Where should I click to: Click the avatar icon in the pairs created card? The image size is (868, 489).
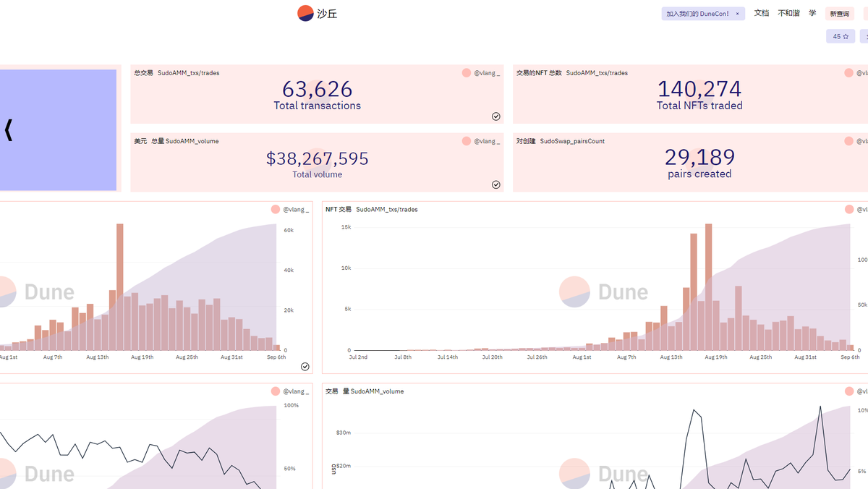pos(849,141)
